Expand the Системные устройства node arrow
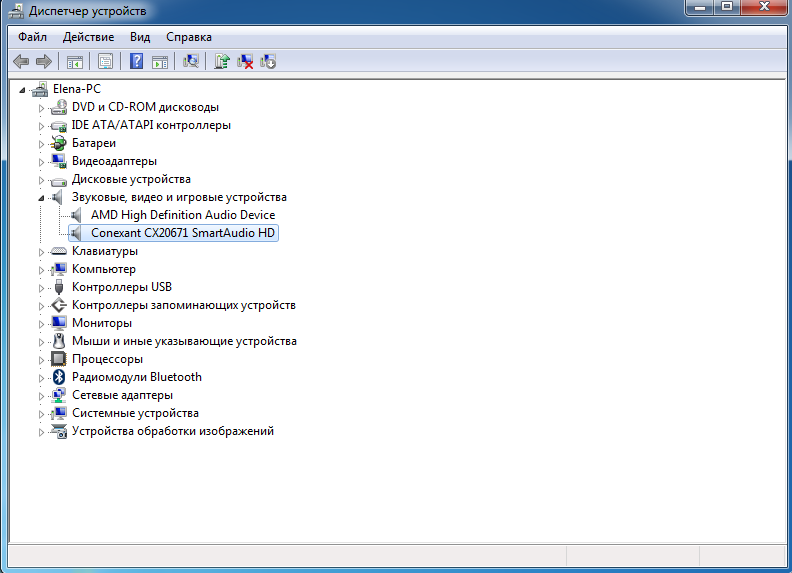 click(41, 414)
